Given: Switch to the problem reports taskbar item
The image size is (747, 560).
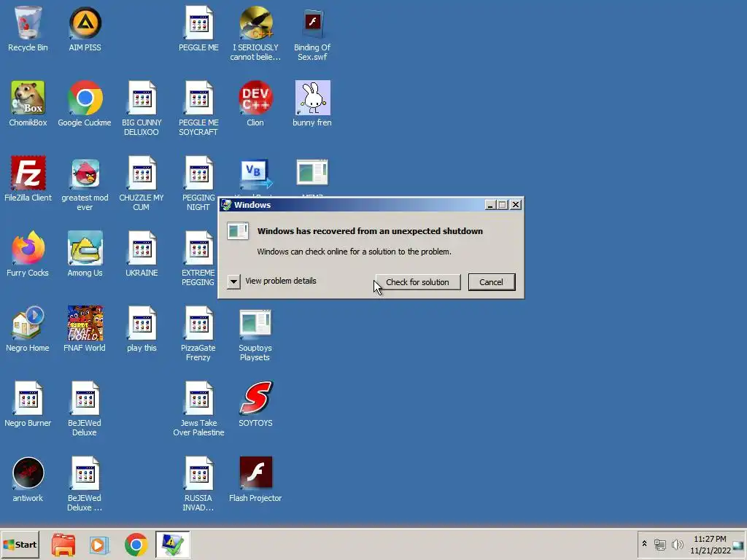Looking at the screenshot, I should click(x=172, y=544).
